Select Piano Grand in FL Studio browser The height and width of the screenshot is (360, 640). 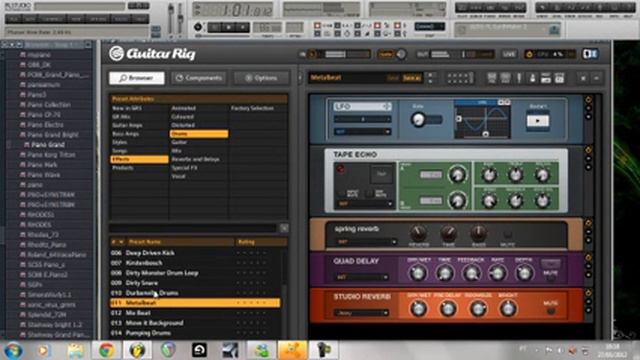[48, 144]
